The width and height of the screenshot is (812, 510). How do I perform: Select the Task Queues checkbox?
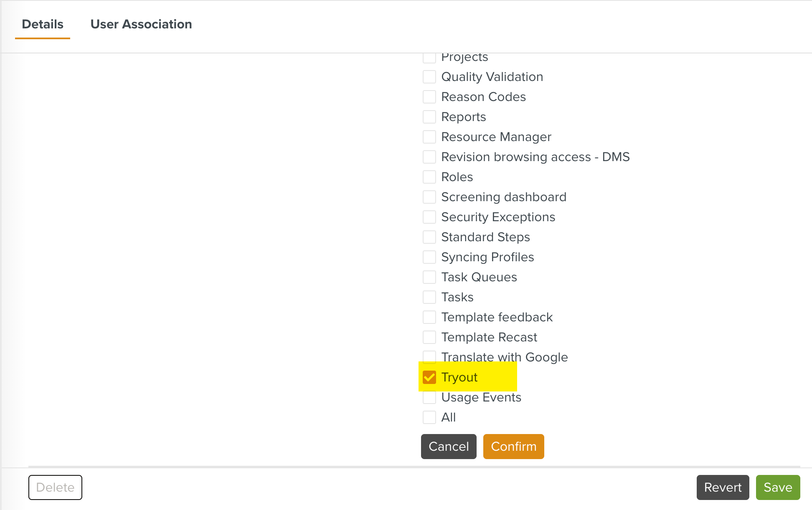(429, 277)
